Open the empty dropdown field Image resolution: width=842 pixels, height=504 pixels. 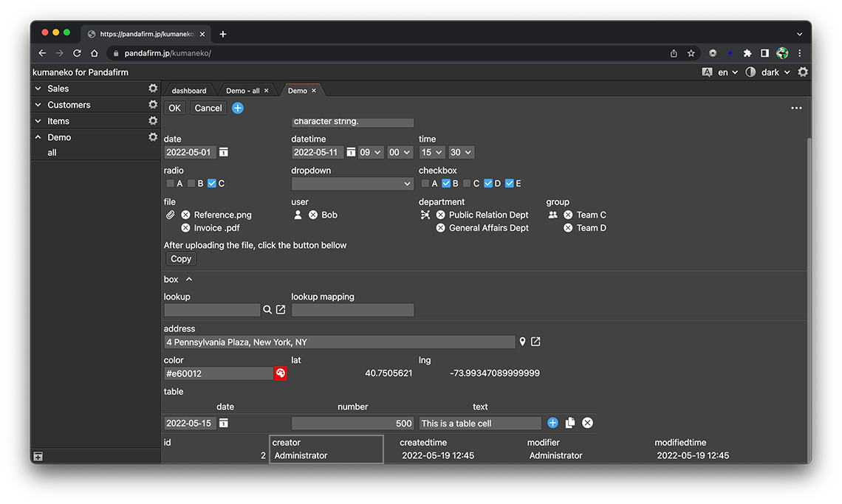click(352, 184)
